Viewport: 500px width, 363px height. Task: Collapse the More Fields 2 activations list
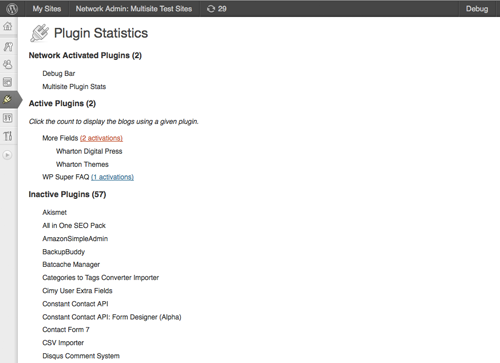coord(101,138)
